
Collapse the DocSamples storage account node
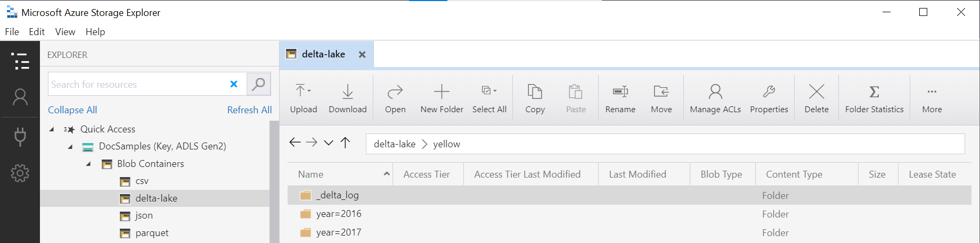point(70,147)
